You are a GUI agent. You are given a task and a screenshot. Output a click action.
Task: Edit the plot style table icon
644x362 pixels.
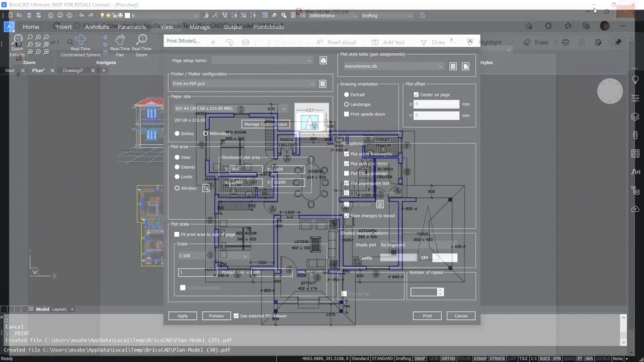coord(453,66)
